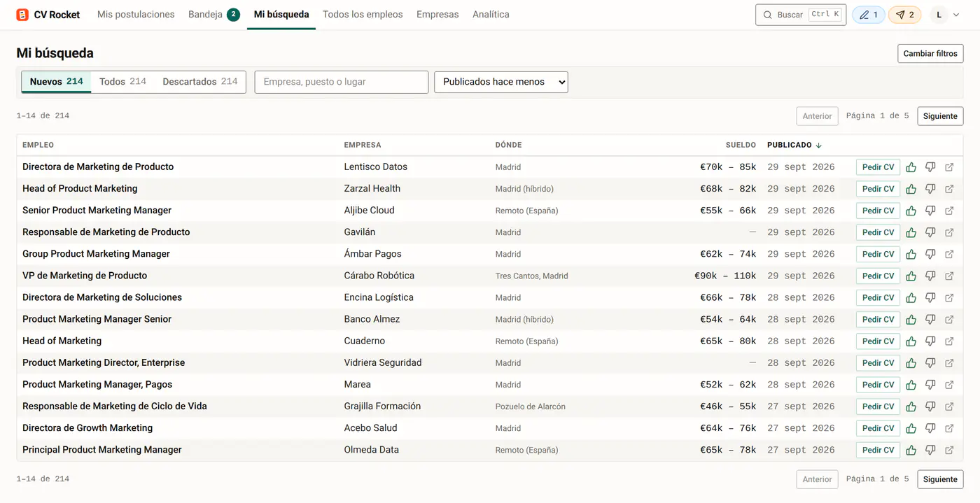Screen dimensions: 980x503
Task: Click the user avatar labeled L
Action: click(x=939, y=15)
